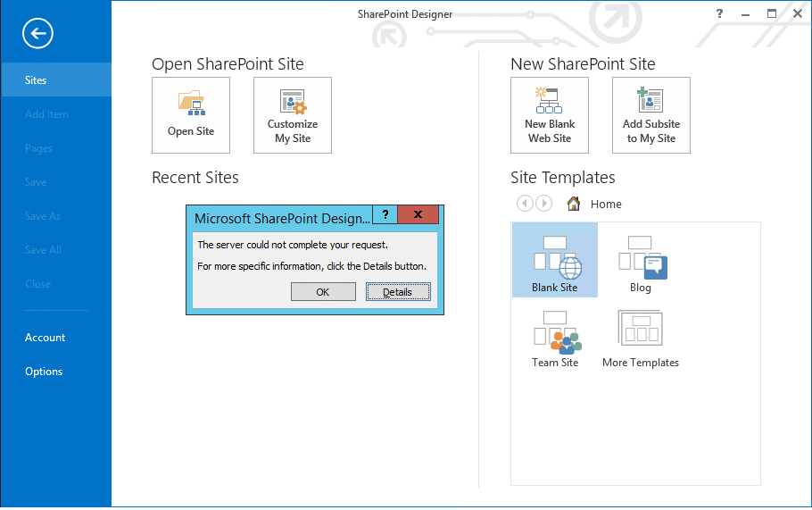Click the error dialog help question mark
The image size is (812, 510).
coord(385,214)
